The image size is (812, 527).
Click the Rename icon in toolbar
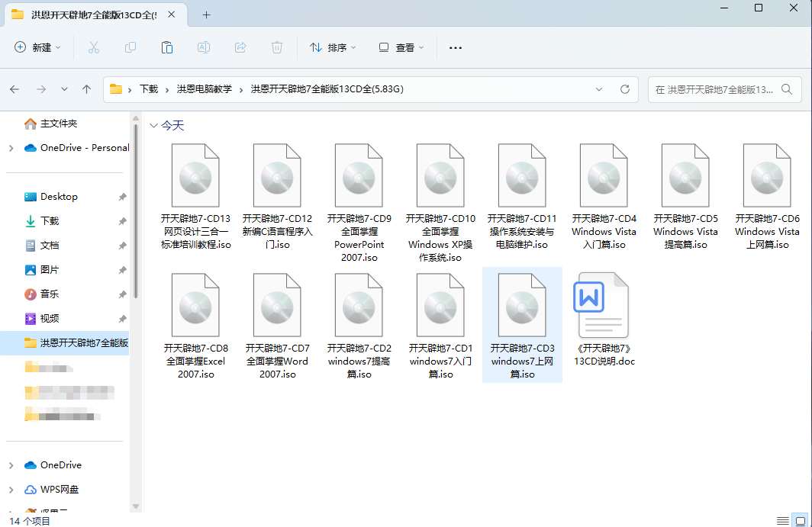coord(204,47)
